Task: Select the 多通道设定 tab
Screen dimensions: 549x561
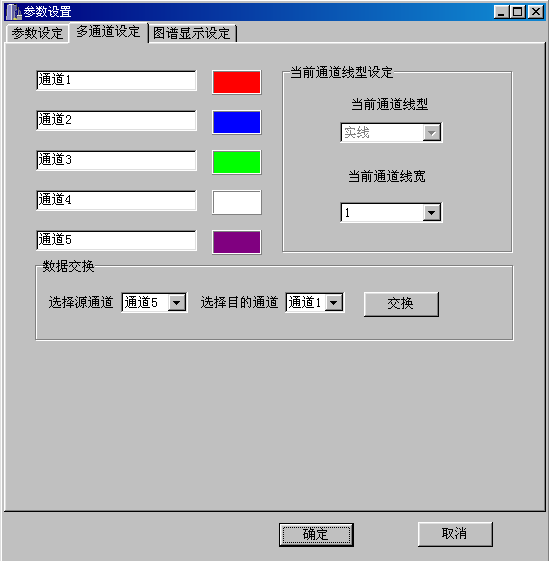Action: pyautogui.click(x=108, y=32)
